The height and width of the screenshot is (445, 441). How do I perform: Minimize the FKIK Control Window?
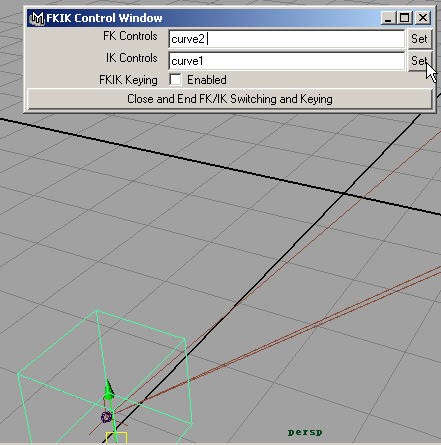pos(388,18)
